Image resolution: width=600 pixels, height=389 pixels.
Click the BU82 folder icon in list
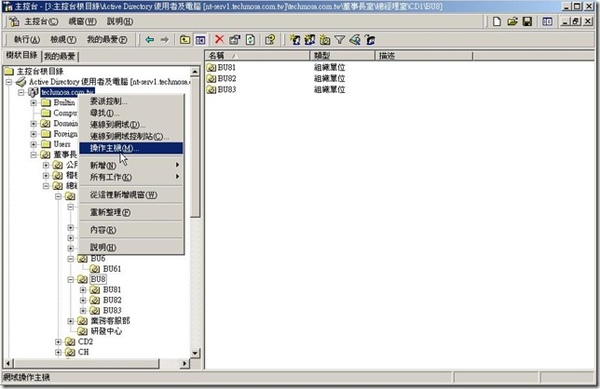pos(211,79)
